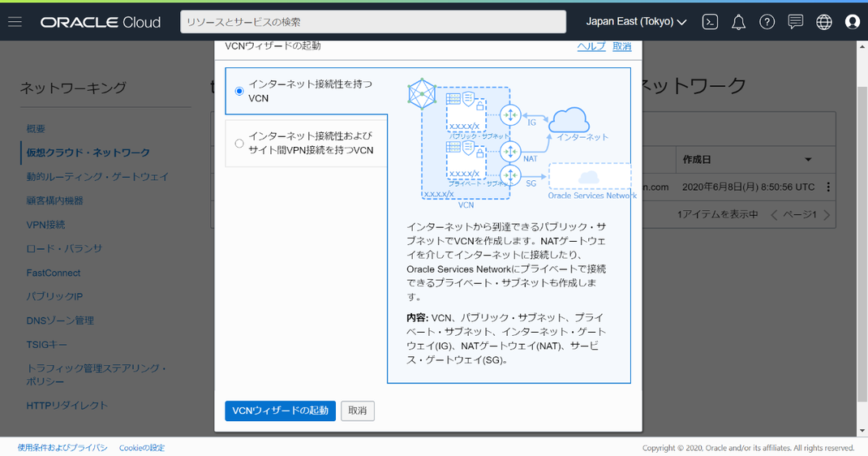Open the notifications bell
This screenshot has height=456, width=868.
coord(738,22)
